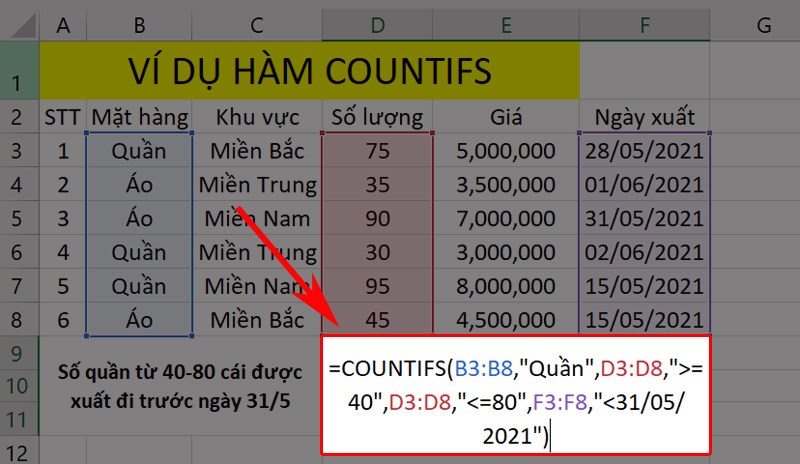Image resolution: width=800 pixels, height=464 pixels.
Task: Click the 'Miền Bắc' cell in row 8
Action: pos(257,320)
